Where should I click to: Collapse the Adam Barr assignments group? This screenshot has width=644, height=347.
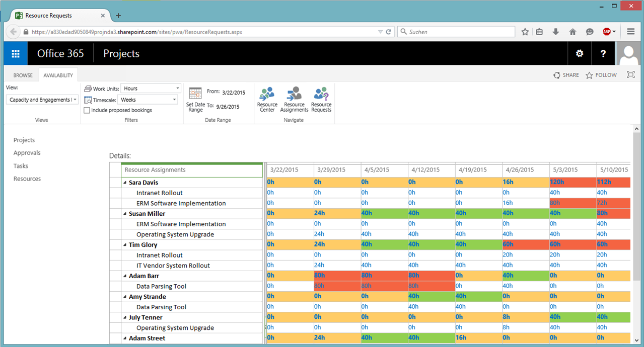pyautogui.click(x=125, y=276)
